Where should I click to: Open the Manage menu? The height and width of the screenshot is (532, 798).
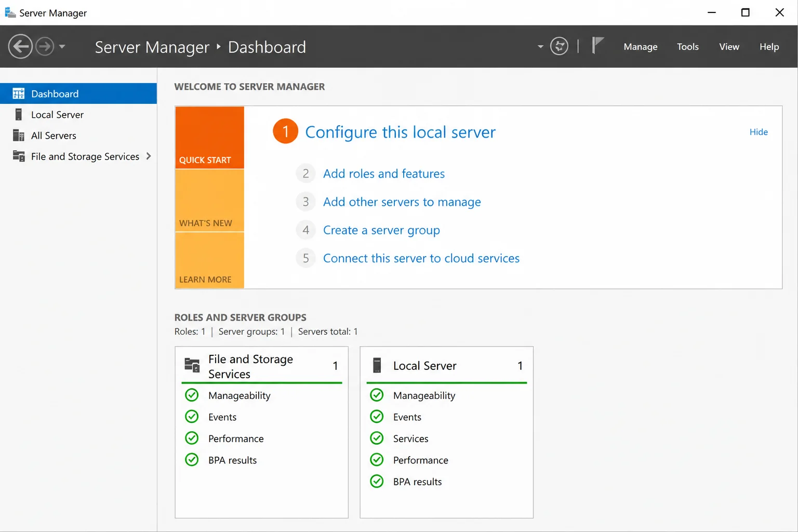641,47
